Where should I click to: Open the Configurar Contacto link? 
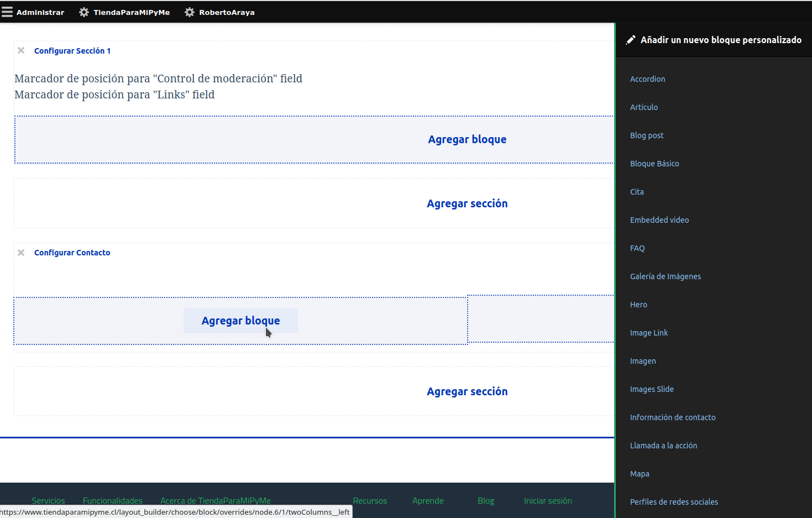(72, 253)
